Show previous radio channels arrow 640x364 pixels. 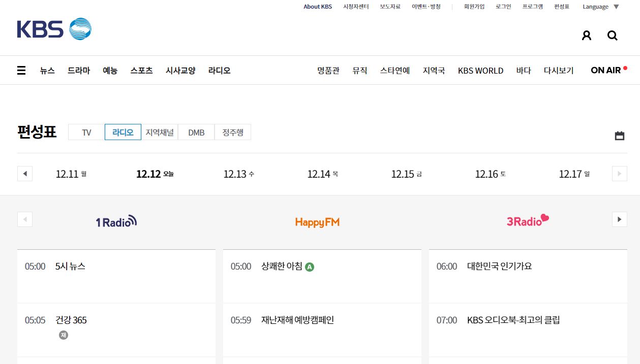tap(24, 219)
